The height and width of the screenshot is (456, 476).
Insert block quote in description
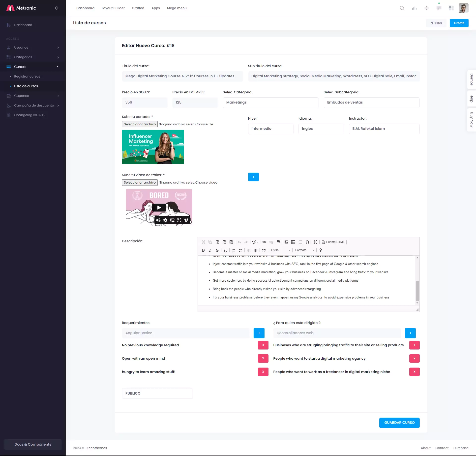click(x=264, y=250)
